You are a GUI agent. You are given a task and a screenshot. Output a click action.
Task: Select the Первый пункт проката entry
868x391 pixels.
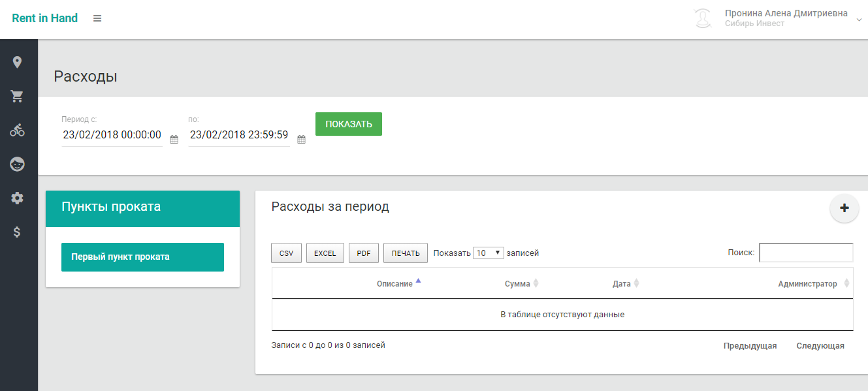point(142,257)
